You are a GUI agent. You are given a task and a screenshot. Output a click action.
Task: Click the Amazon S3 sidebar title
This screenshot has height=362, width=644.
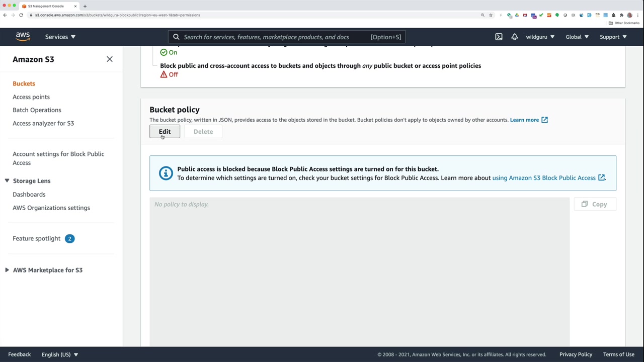pos(33,59)
